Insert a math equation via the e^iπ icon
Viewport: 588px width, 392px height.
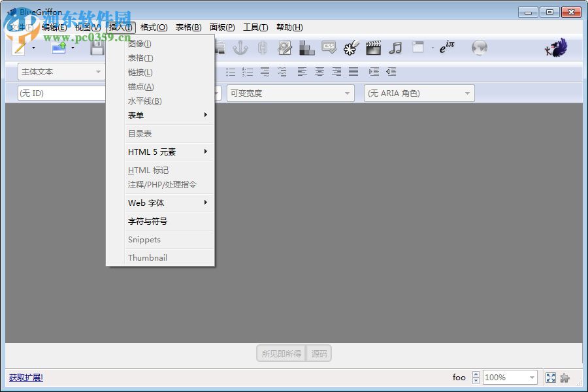447,47
